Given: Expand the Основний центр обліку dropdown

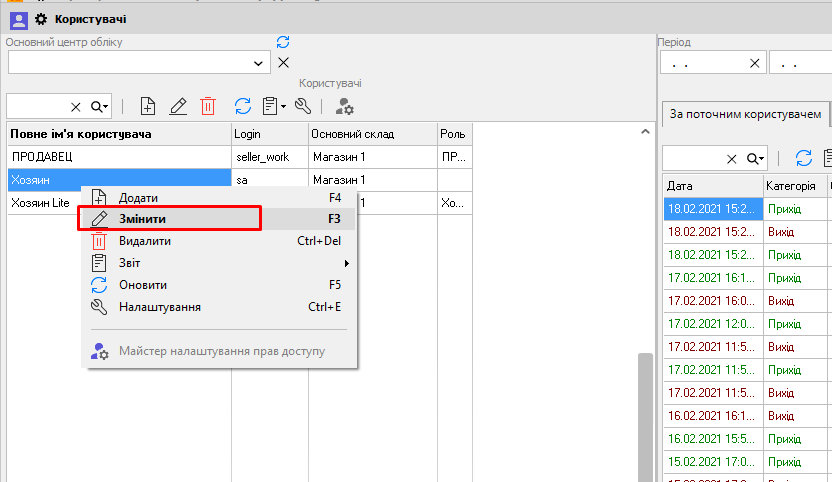Looking at the screenshot, I should (x=260, y=63).
